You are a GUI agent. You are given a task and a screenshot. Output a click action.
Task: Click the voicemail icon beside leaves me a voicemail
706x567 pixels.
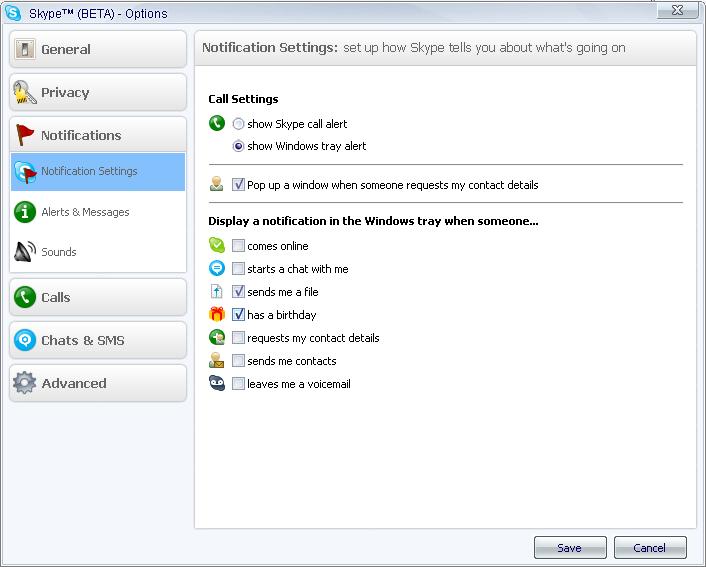click(217, 383)
